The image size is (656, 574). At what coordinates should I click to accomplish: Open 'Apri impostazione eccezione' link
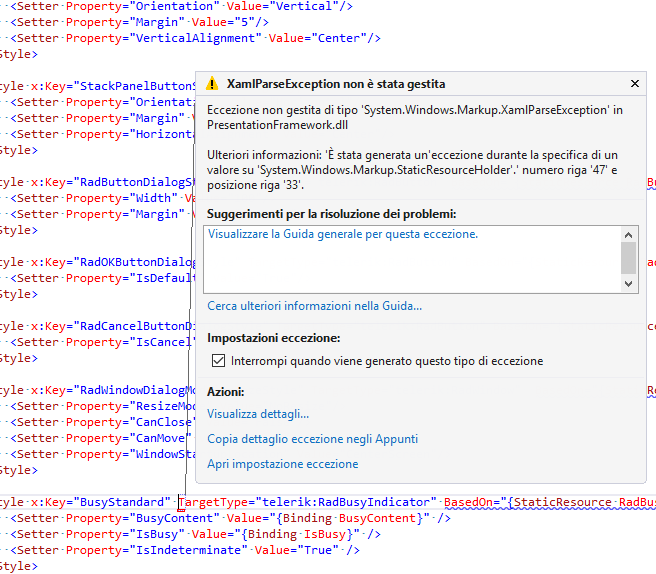282,464
